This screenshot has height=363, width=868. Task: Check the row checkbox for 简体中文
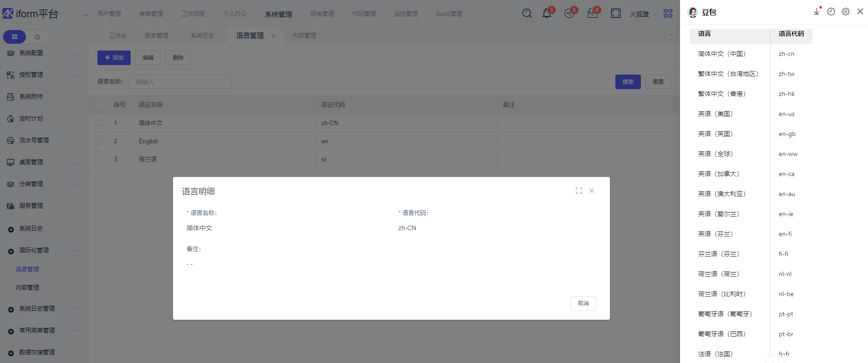pos(99,123)
